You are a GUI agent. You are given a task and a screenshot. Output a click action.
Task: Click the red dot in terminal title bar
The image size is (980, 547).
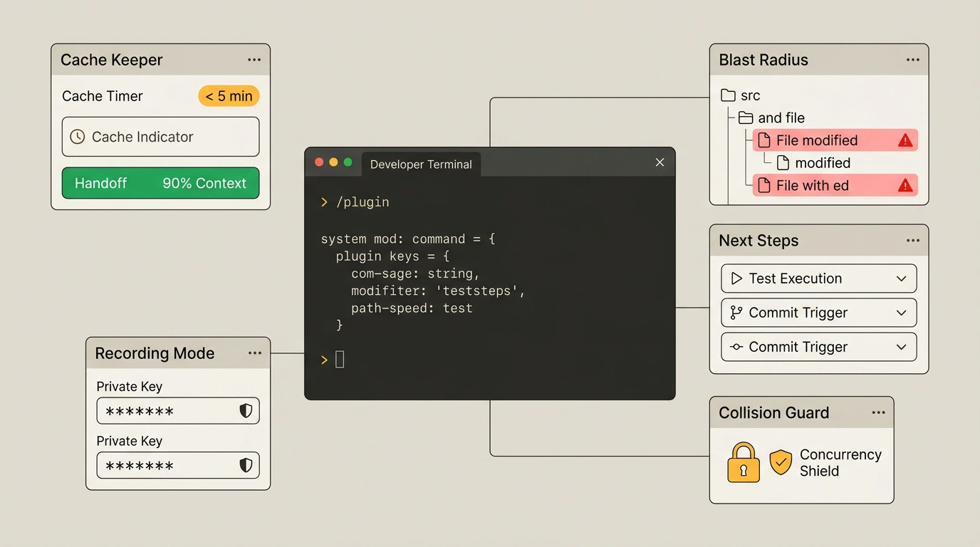[319, 162]
